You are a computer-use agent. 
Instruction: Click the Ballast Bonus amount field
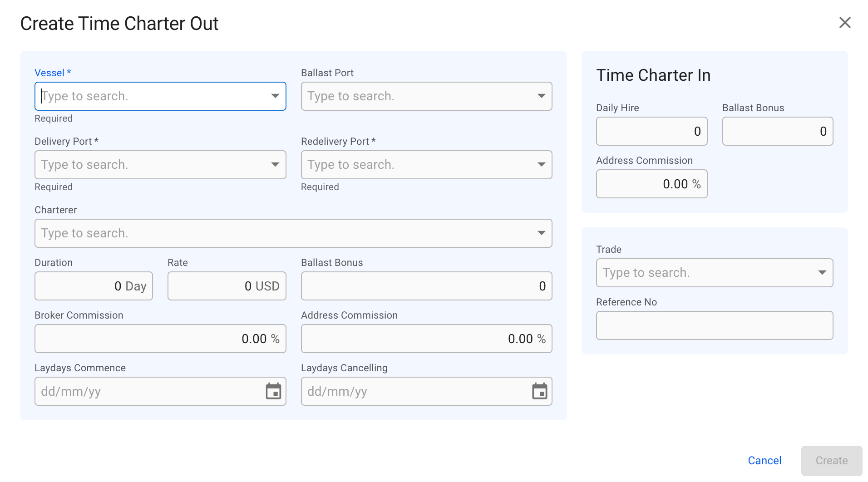[x=426, y=286]
